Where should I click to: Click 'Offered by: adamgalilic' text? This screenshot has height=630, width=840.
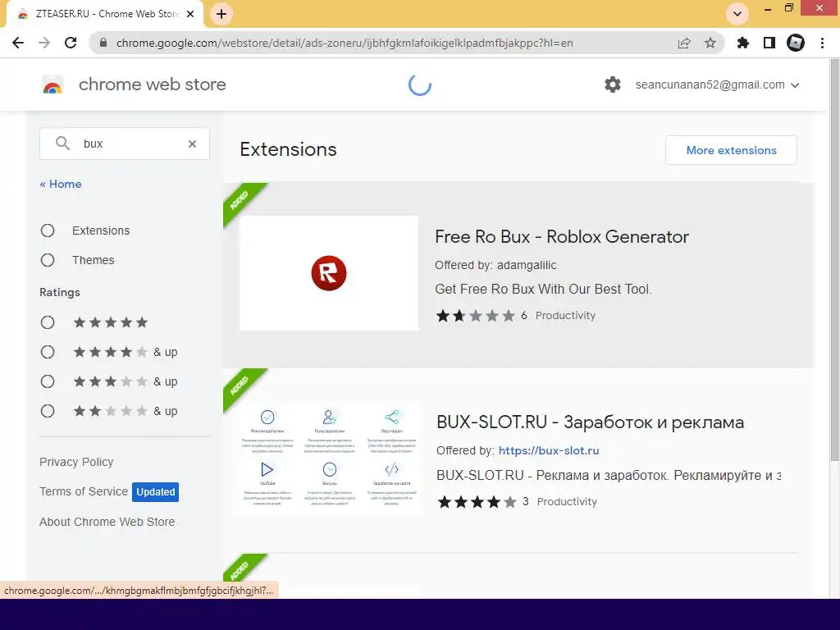[x=495, y=265]
